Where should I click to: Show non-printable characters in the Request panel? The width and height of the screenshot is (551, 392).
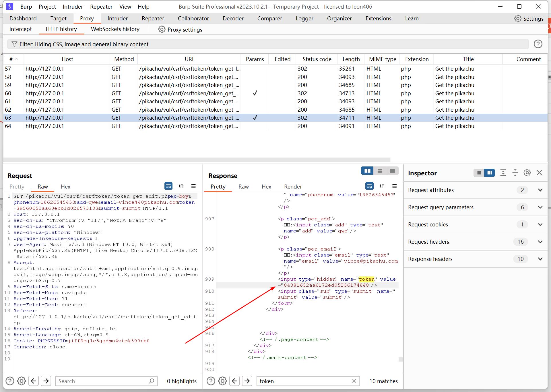pos(181,186)
